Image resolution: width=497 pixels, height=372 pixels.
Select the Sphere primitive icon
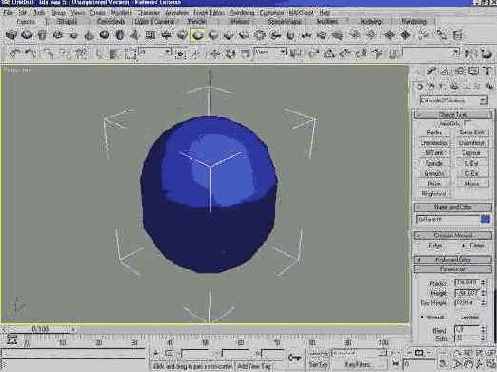(x=27, y=35)
